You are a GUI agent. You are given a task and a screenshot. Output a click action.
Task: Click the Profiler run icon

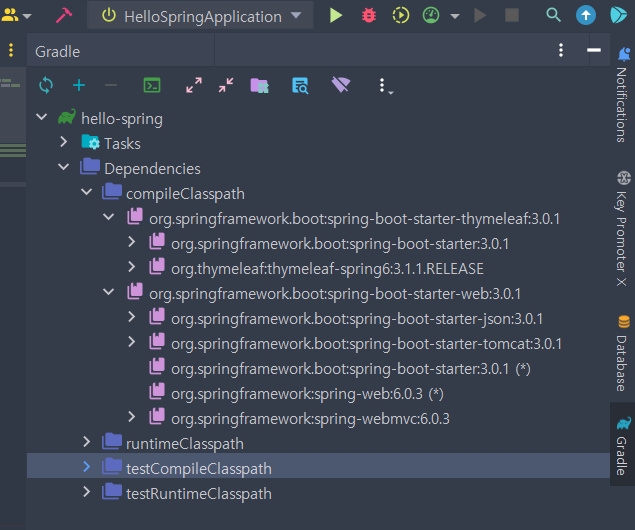point(431,16)
